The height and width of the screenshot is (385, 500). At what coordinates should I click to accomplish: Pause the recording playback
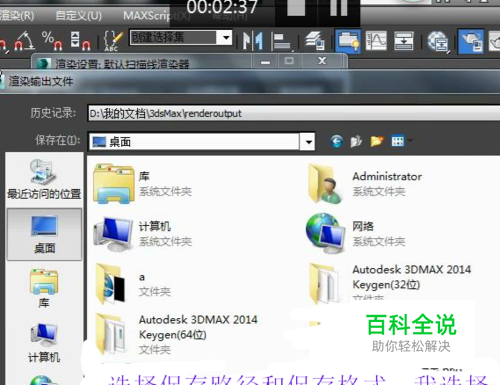338,7
